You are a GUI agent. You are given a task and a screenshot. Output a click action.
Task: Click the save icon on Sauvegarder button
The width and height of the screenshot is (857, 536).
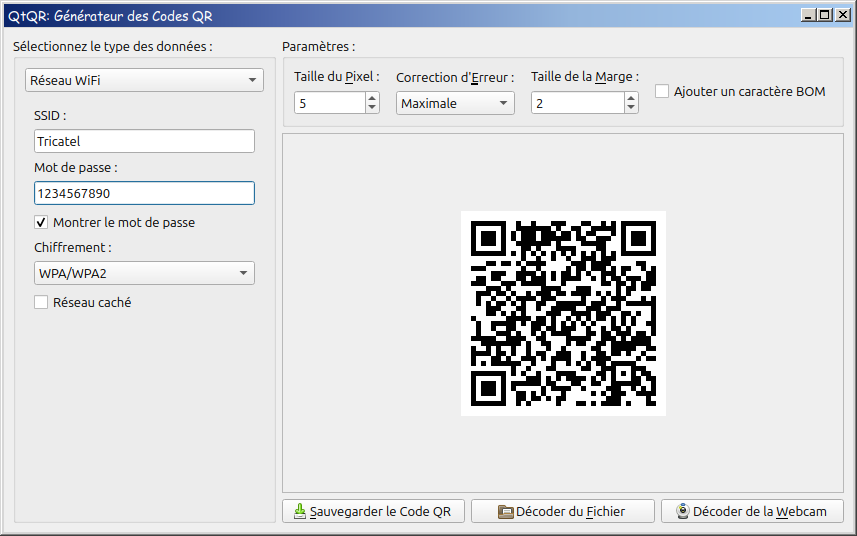coord(300,511)
